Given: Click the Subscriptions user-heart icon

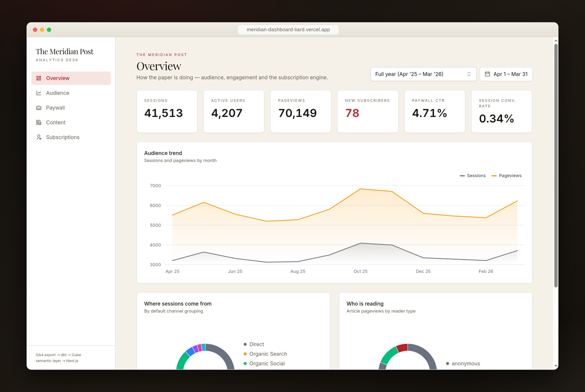Looking at the screenshot, I should click(x=39, y=137).
